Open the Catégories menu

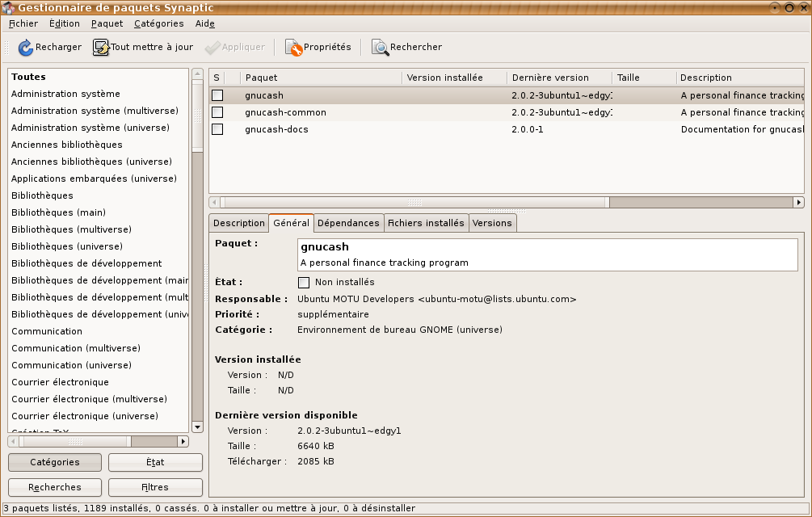159,23
